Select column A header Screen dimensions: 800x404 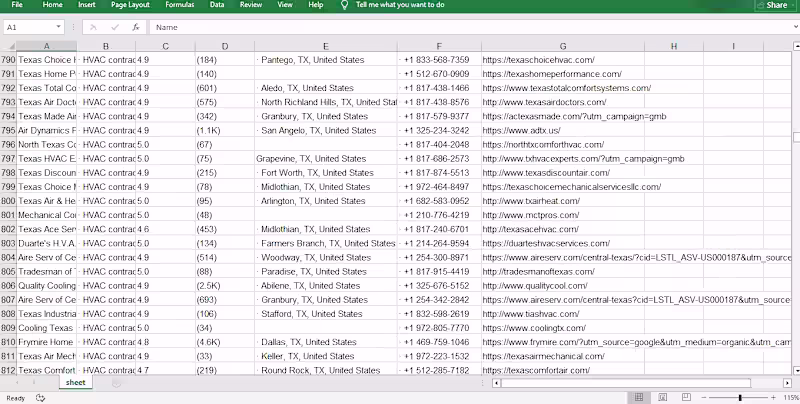(46, 46)
